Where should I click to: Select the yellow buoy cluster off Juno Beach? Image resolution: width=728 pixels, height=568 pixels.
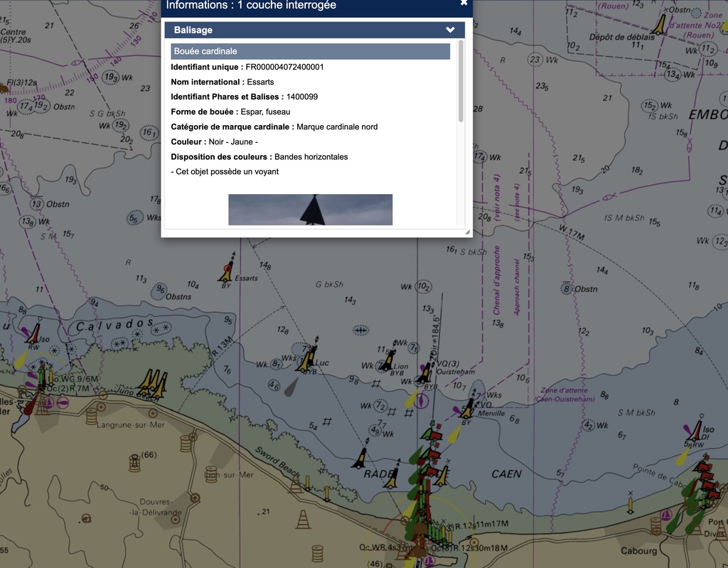(152, 382)
